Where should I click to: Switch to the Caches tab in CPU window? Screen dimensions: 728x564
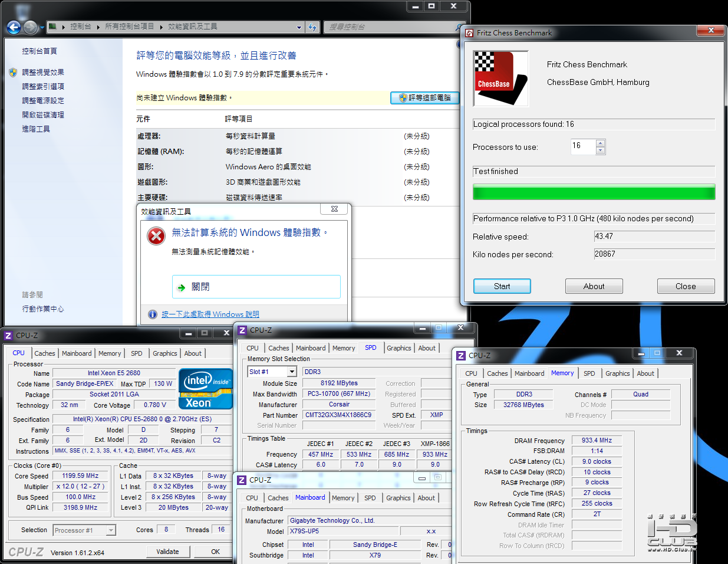point(45,353)
